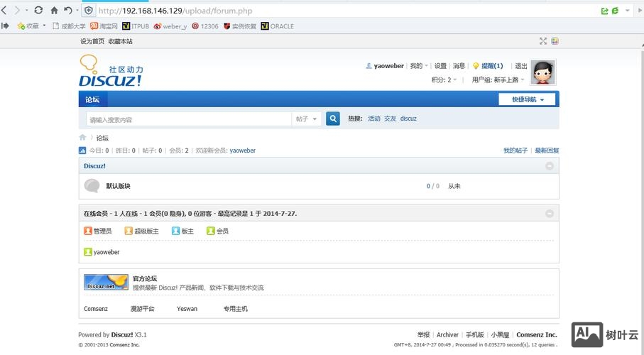Open the user avatar picture

pos(542,72)
